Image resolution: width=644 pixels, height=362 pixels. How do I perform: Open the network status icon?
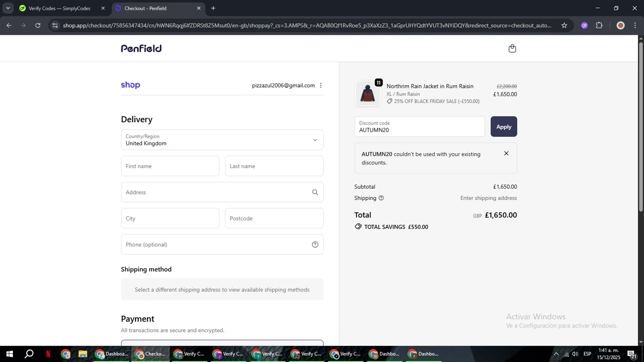[566, 354]
